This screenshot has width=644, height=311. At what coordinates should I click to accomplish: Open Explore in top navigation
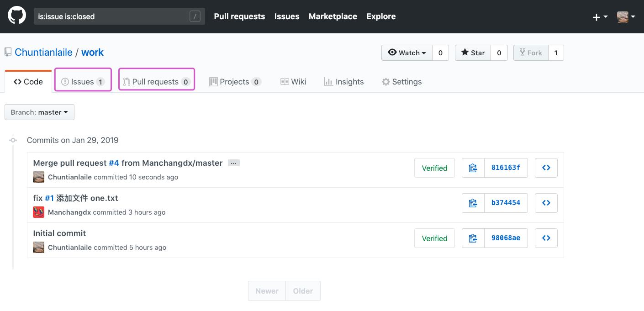(381, 16)
